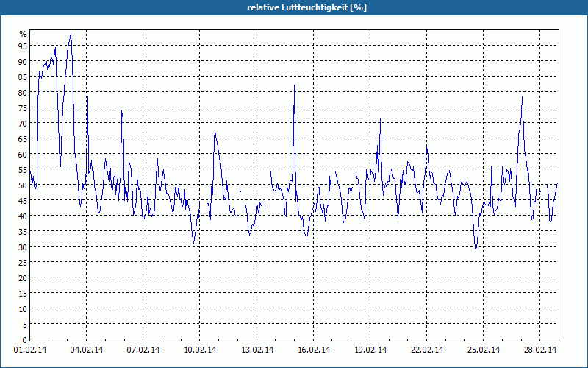Screen dimensions: 588x368
Task: Select the 10.02.14 axis date
Action: pos(199,350)
